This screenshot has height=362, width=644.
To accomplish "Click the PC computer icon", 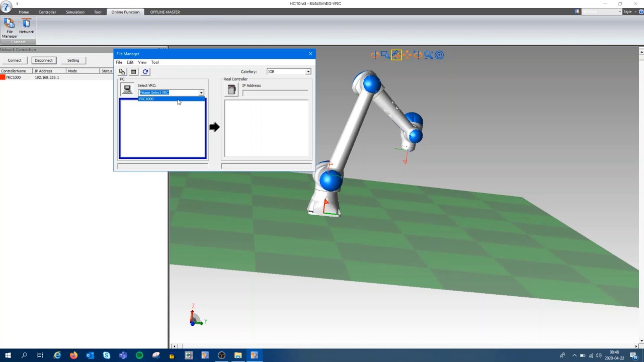I will 127,90.
